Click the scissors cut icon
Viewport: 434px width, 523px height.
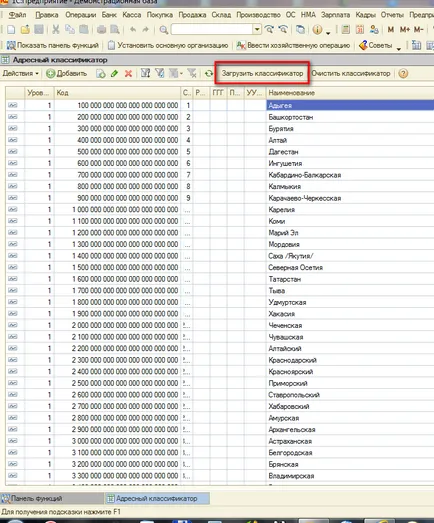tap(56, 30)
